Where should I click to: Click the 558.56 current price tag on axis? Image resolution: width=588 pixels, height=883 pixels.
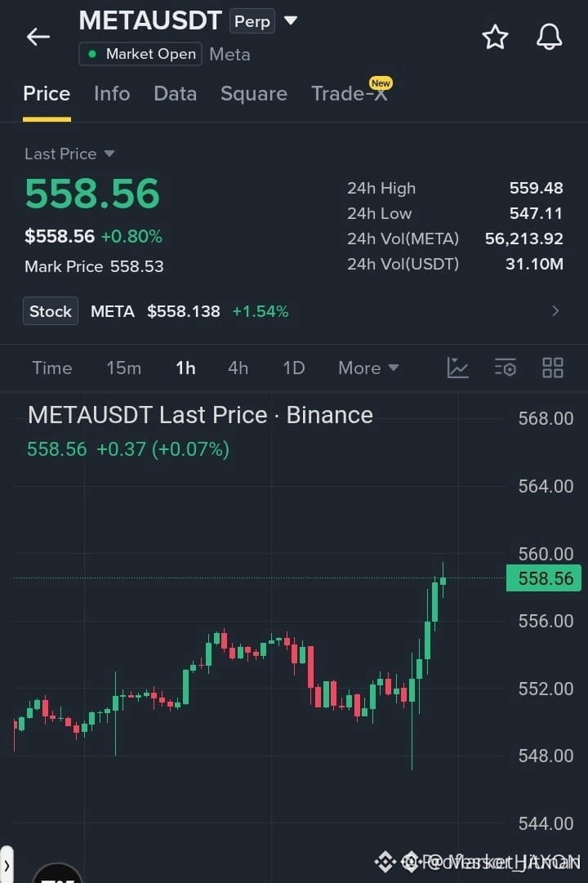click(544, 578)
